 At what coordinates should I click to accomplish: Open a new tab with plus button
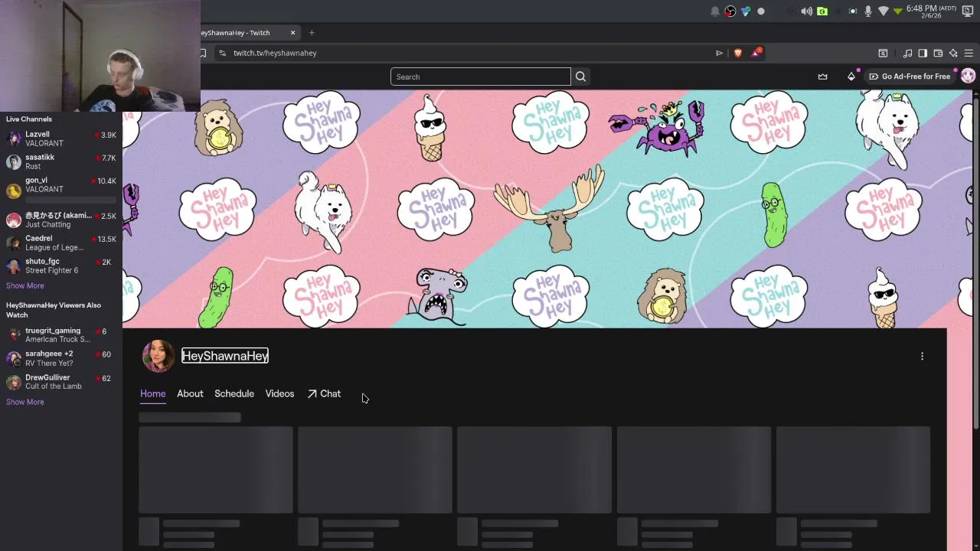[312, 32]
